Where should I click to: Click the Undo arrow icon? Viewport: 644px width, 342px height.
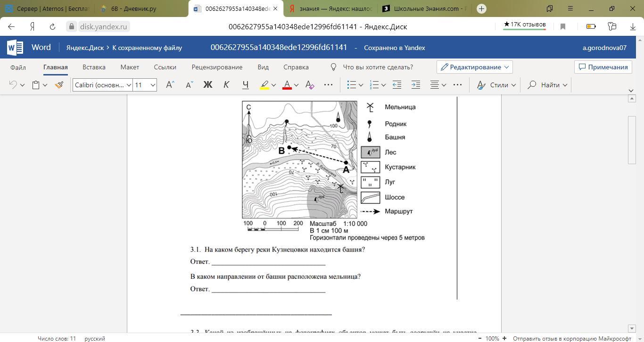coord(13,85)
